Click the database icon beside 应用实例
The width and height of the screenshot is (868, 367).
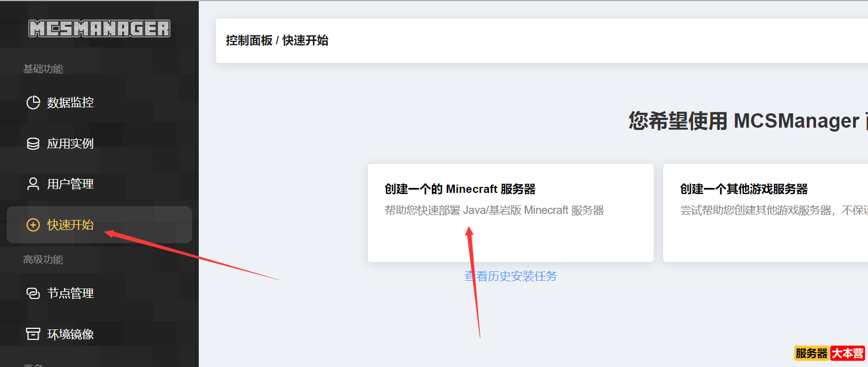tap(33, 144)
